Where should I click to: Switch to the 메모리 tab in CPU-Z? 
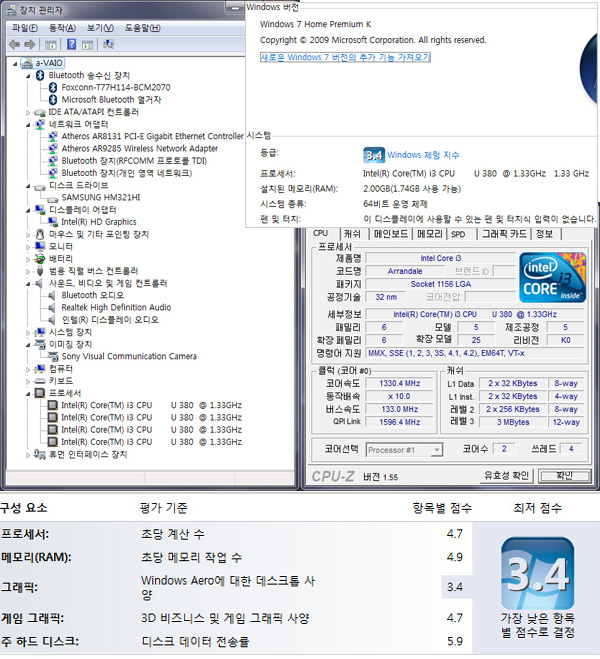[430, 234]
